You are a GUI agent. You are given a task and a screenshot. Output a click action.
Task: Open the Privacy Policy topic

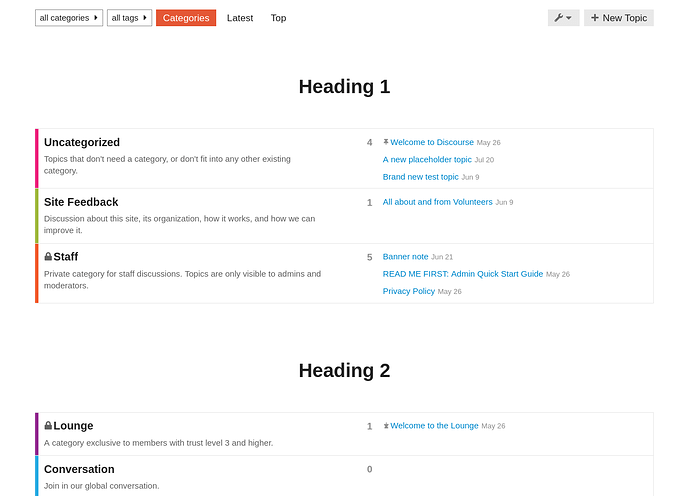pos(409,291)
